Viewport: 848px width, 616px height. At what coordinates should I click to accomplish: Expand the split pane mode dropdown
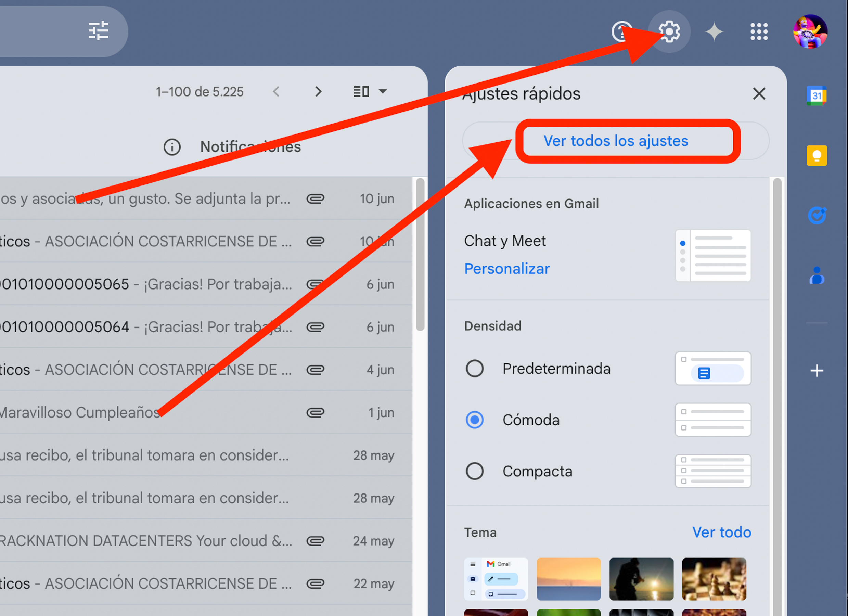click(383, 91)
